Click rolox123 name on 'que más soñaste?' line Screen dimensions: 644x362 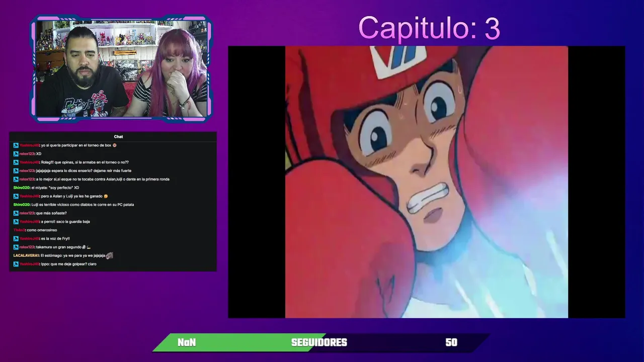(27, 213)
